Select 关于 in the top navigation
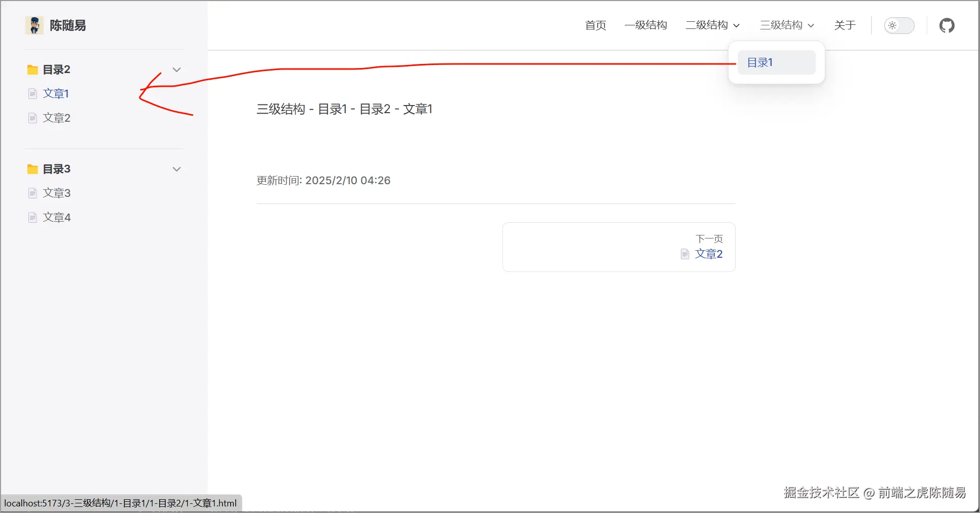This screenshot has width=980, height=513. click(x=845, y=25)
